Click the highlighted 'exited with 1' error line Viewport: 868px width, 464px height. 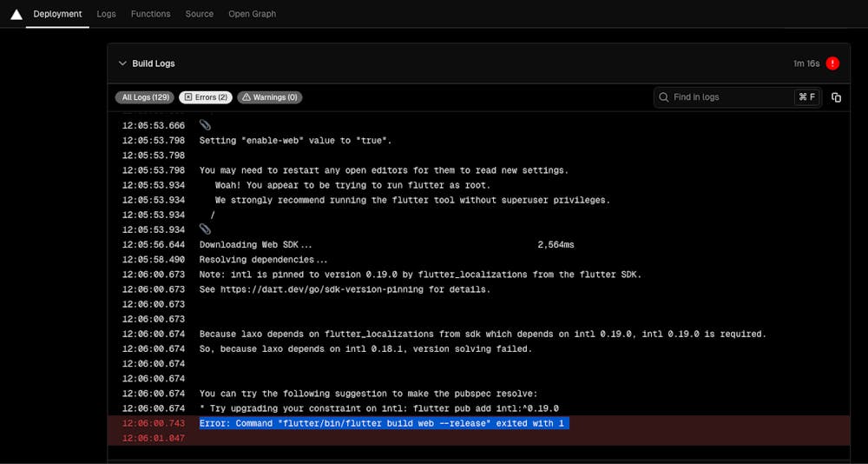point(385,423)
